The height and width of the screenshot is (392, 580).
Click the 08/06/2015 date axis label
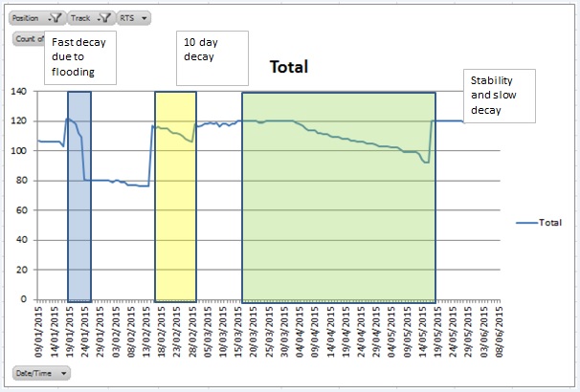[x=499, y=332]
